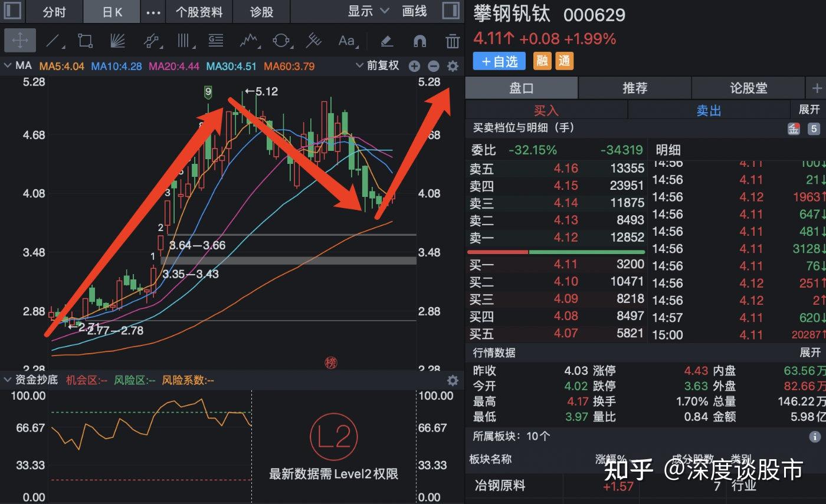
Task: Open the ··· more periods menu
Action: pyautogui.click(x=153, y=12)
